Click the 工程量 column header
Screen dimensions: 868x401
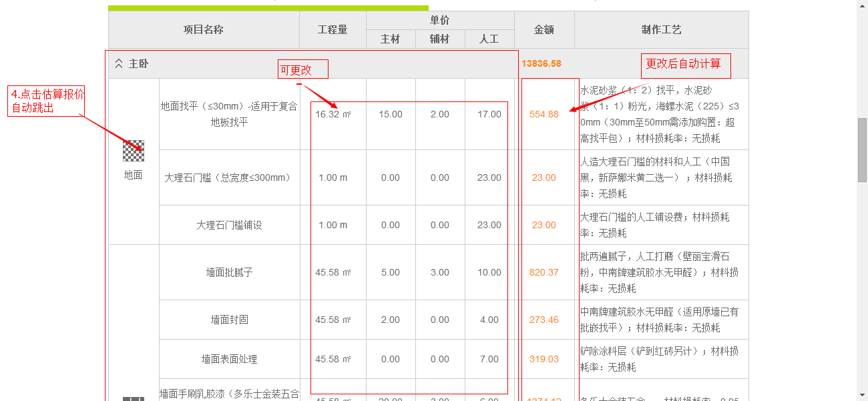333,30
